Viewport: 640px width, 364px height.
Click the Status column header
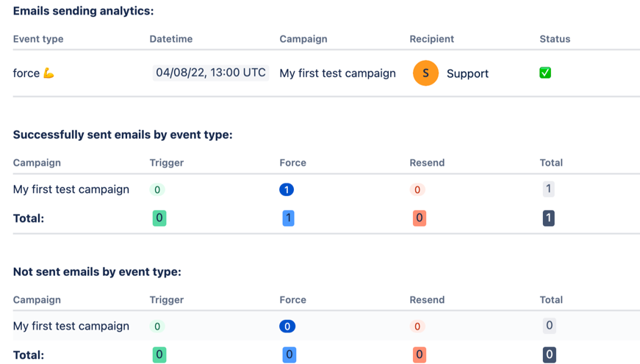555,39
